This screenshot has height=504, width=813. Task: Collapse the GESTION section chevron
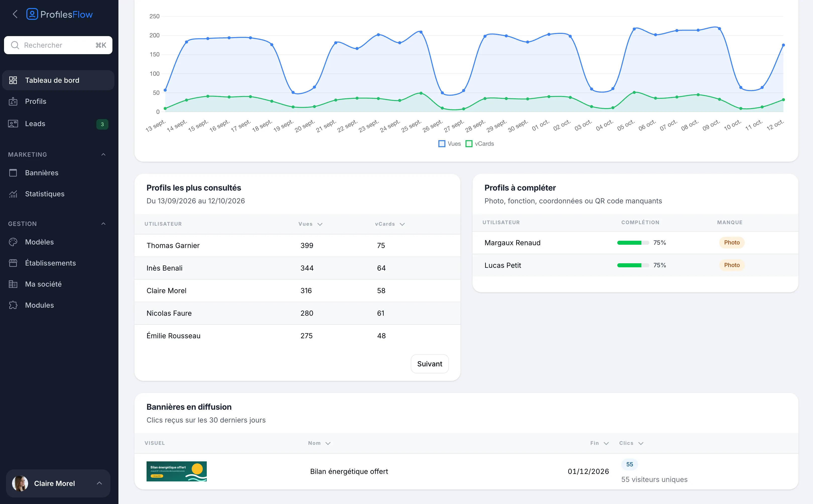(103, 224)
